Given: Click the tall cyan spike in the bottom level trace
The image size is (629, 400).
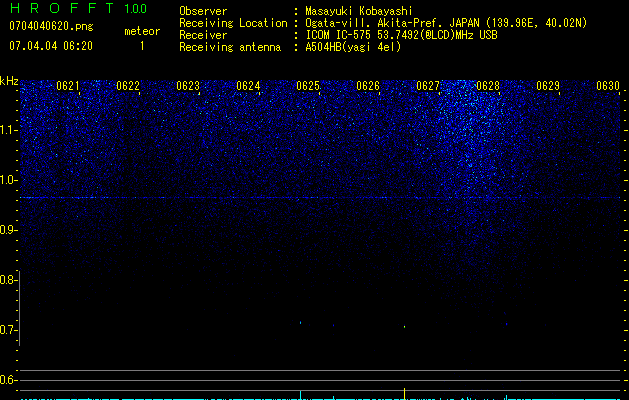Looking at the screenshot, I should 300,395.
